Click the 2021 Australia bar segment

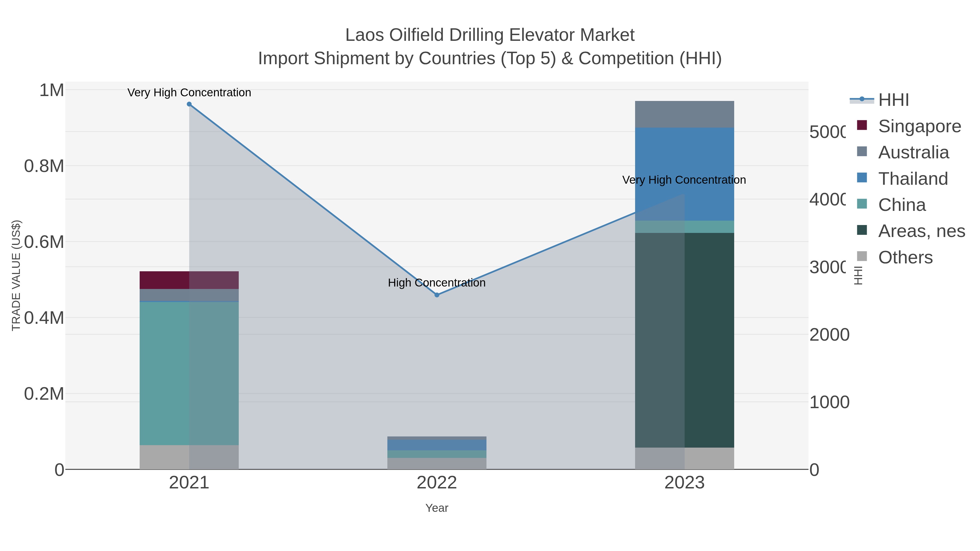tap(189, 295)
